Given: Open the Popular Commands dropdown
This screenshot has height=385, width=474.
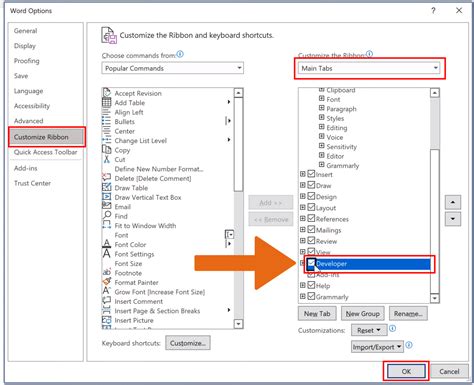Looking at the screenshot, I should pyautogui.click(x=173, y=68).
